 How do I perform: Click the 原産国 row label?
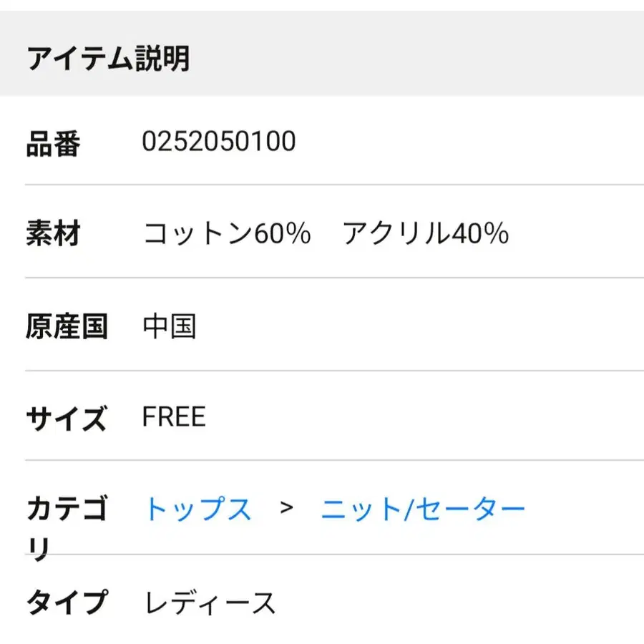pyautogui.click(x=67, y=327)
